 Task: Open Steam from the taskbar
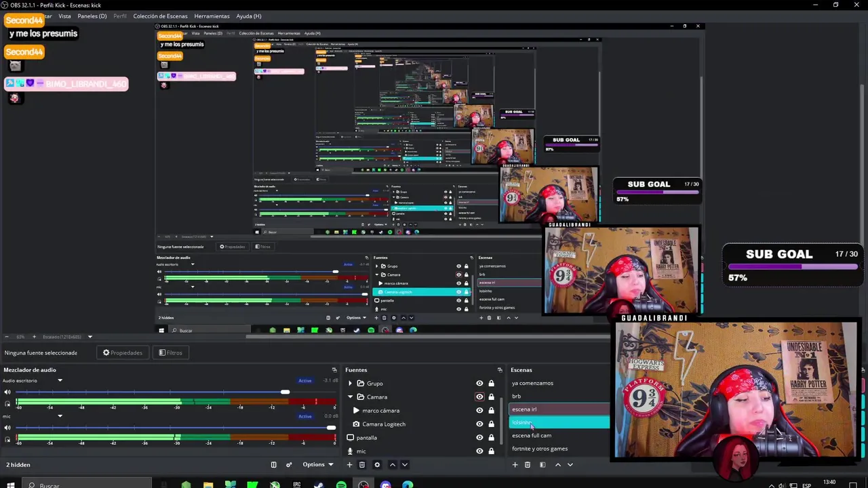coord(319,485)
